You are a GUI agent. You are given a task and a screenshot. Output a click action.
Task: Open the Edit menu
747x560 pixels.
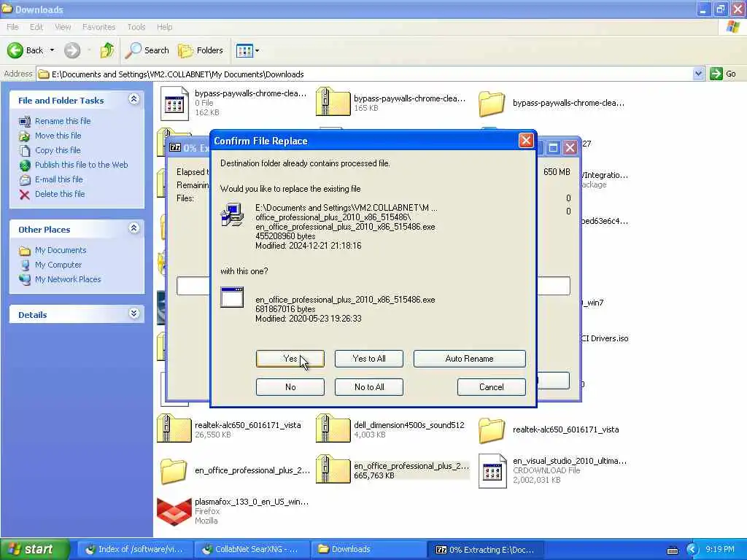pyautogui.click(x=36, y=27)
